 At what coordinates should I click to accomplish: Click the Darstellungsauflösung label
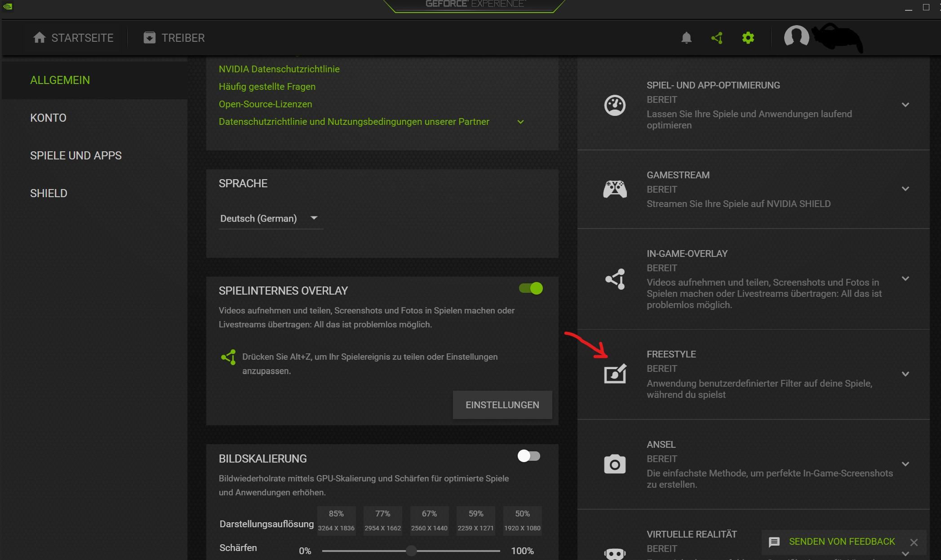click(x=266, y=524)
